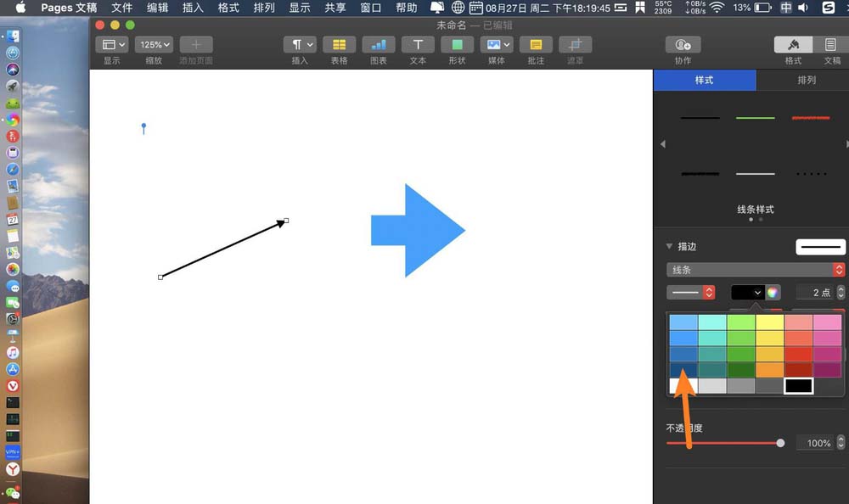Image resolution: width=849 pixels, height=504 pixels.
Task: Go to previous line styles page arrow
Action: [x=663, y=144]
